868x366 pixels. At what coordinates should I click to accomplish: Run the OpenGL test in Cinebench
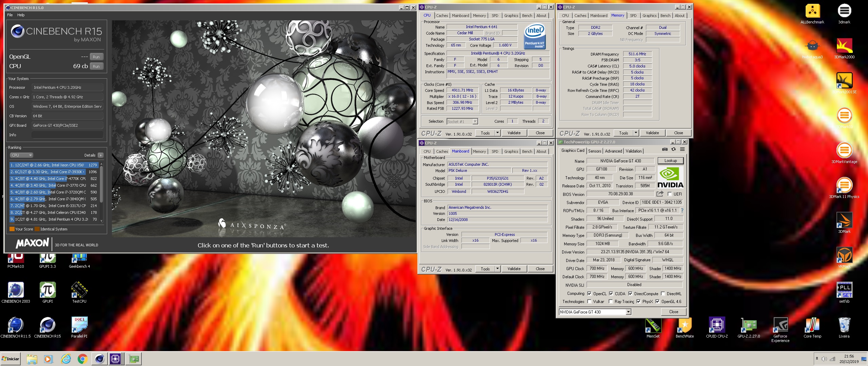(96, 57)
